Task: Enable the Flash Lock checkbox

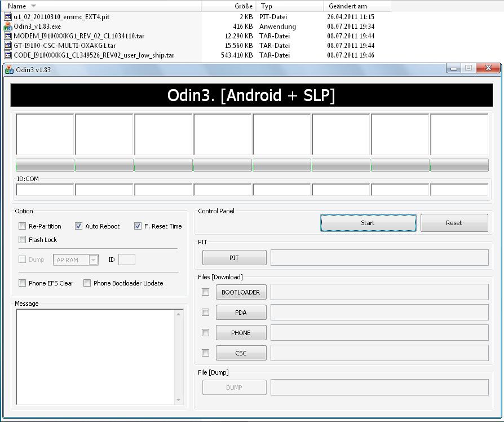Action: (x=22, y=240)
